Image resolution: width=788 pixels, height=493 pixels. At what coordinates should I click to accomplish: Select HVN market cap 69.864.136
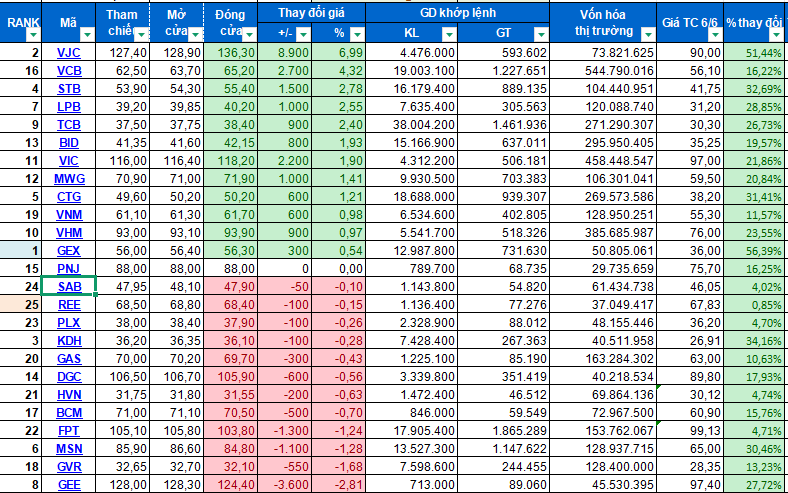click(603, 396)
